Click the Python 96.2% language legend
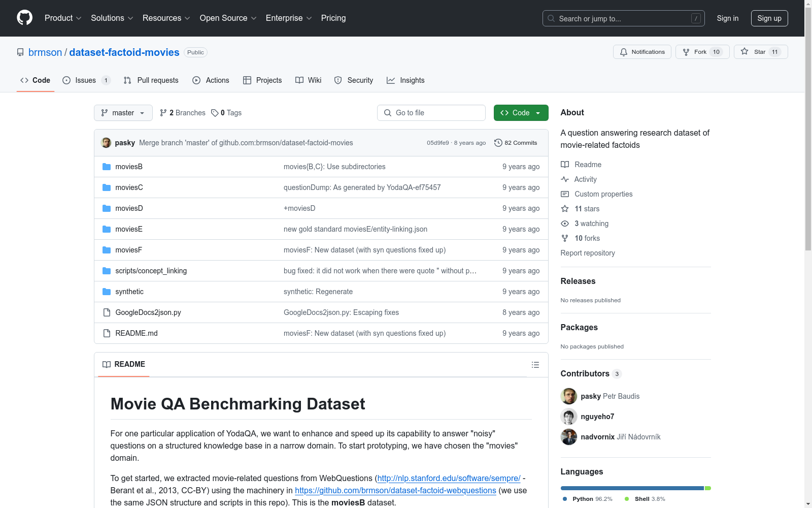812x508 pixels. pos(587,499)
